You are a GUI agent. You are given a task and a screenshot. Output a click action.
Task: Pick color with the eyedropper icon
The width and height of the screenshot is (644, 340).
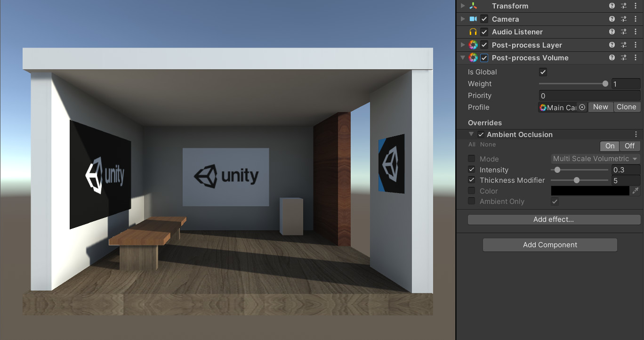tap(636, 191)
